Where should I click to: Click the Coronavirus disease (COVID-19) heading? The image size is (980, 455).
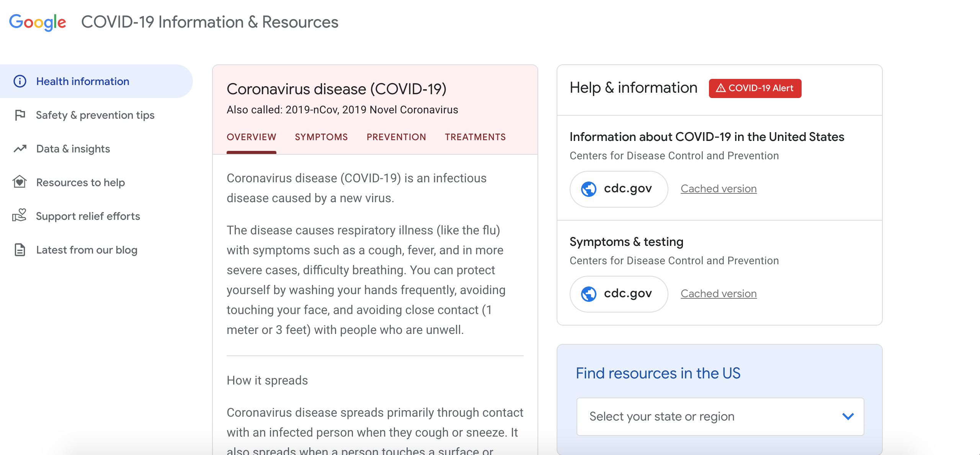pos(336,89)
